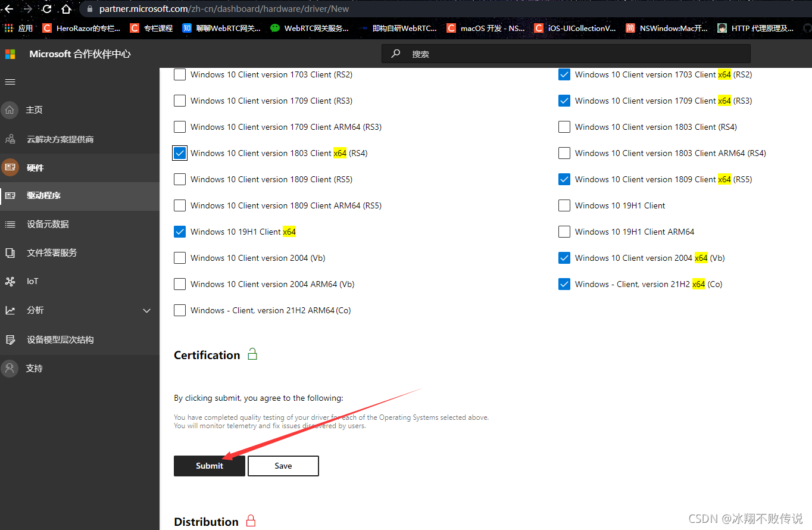Click the Microsoft logo
Viewport: 812px width, 530px height.
10,54
